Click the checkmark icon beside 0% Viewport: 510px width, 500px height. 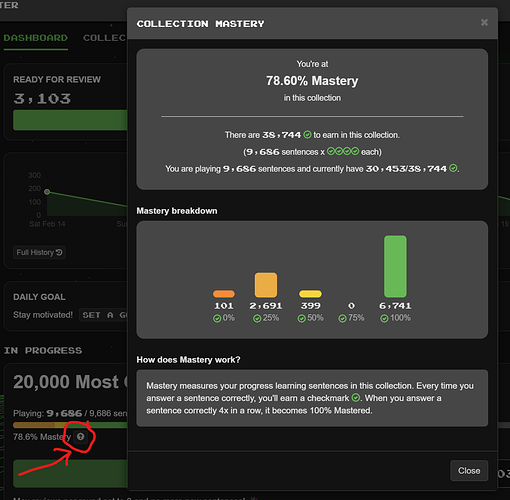[x=217, y=319]
